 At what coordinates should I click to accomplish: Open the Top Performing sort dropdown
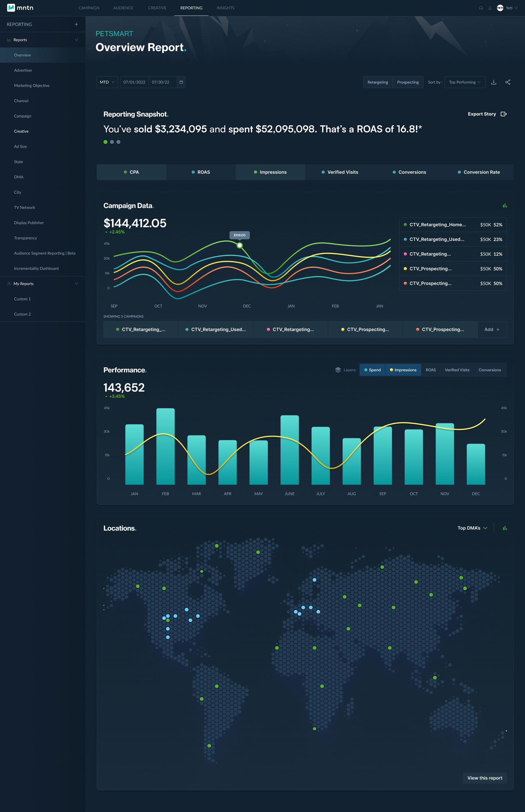(464, 82)
